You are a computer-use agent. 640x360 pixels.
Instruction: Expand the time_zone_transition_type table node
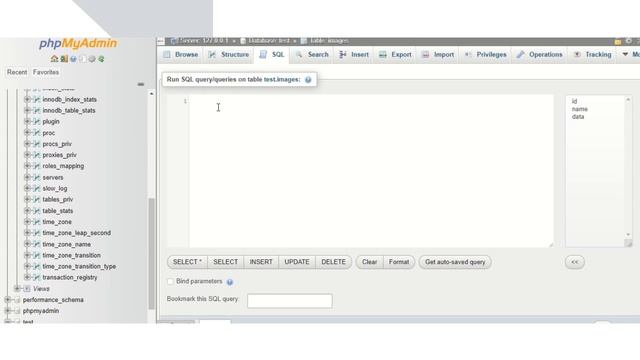point(27,267)
